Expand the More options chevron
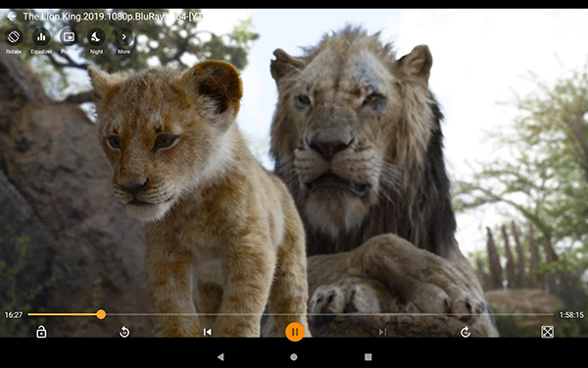The width and height of the screenshot is (588, 368). point(123,37)
